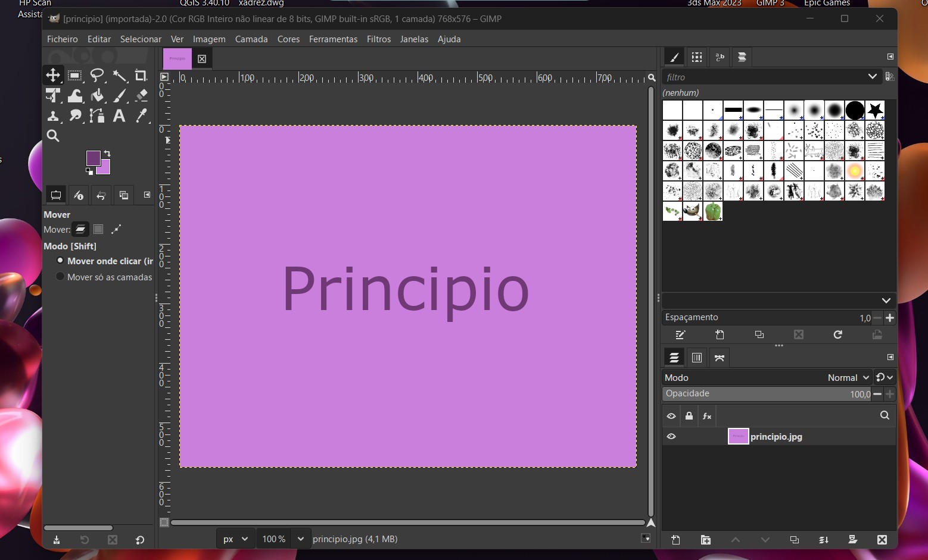Switch to the Channels tab
Screen dimensions: 928x560
tap(696, 358)
